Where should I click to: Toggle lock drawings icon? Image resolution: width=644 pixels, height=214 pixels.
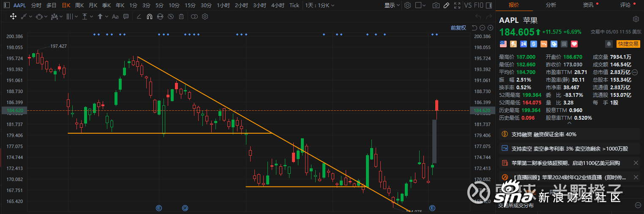[x=160, y=16]
